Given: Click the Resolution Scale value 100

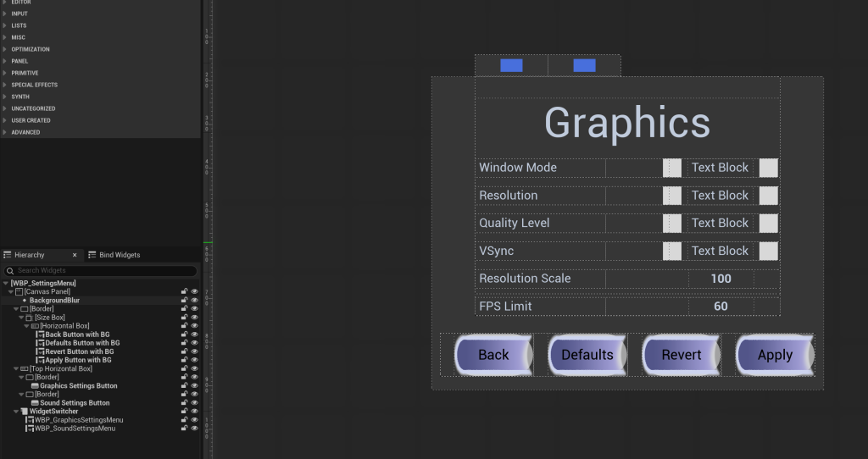Looking at the screenshot, I should coord(721,279).
